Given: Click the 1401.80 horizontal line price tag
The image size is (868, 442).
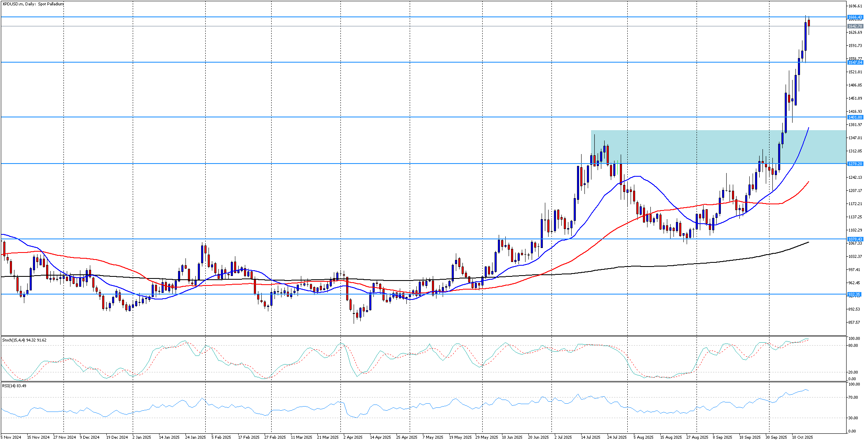Looking at the screenshot, I should [855, 117].
